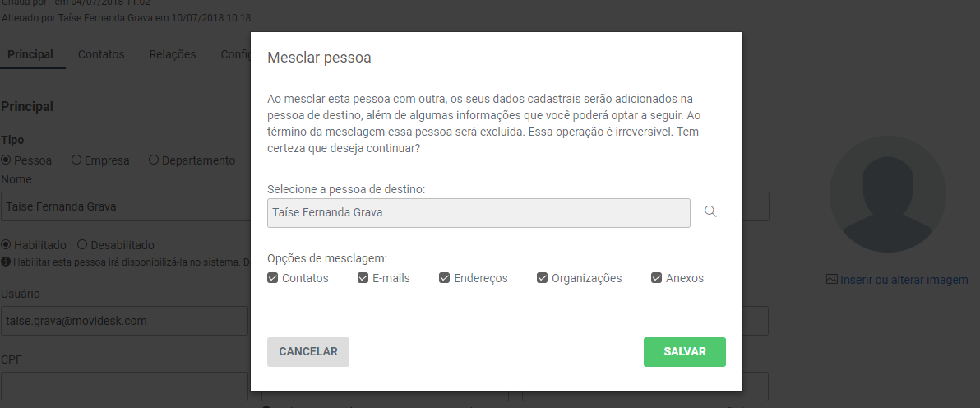Toggle the Organizações checkbox
Viewport: 980px width, 408px height.
tap(543, 278)
